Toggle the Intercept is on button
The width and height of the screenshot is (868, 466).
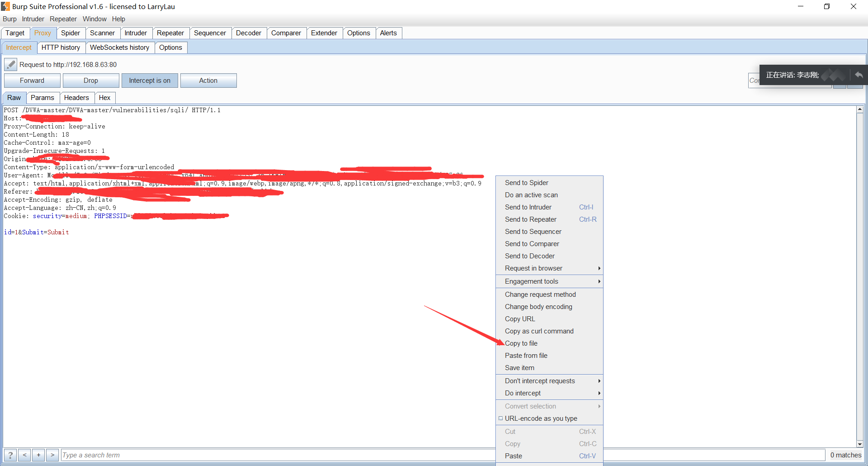pos(150,81)
